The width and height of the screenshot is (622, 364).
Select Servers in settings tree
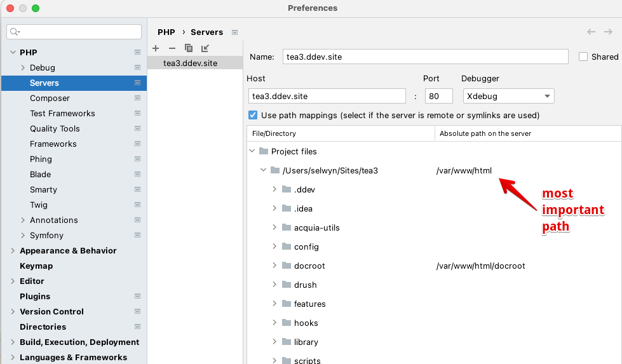pyautogui.click(x=74, y=83)
